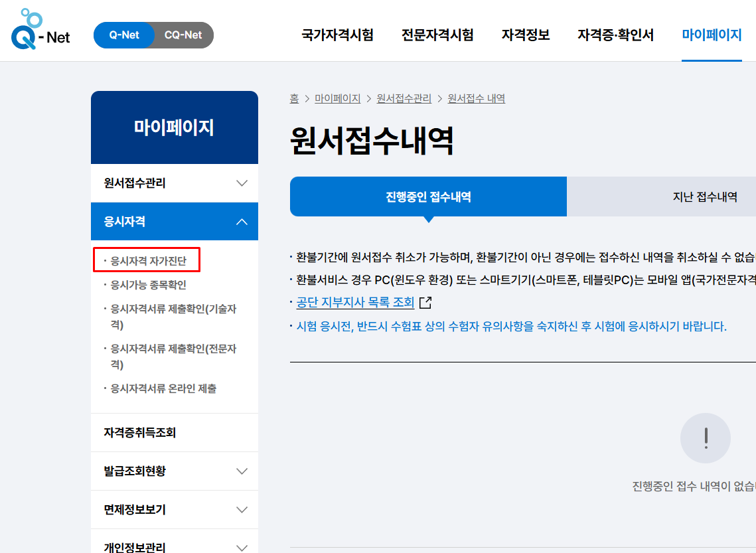This screenshot has height=553, width=756.
Task: Open the 자격증·확인서 menu
Action: click(616, 35)
